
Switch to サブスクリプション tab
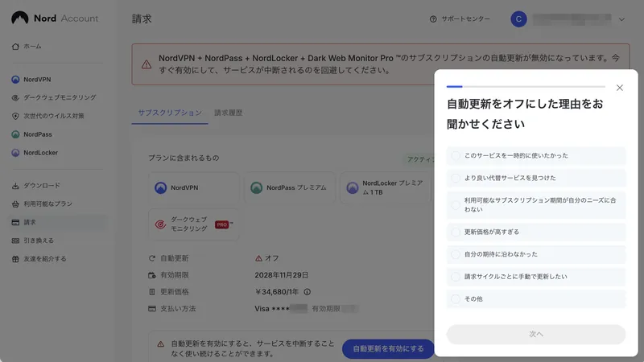170,113
